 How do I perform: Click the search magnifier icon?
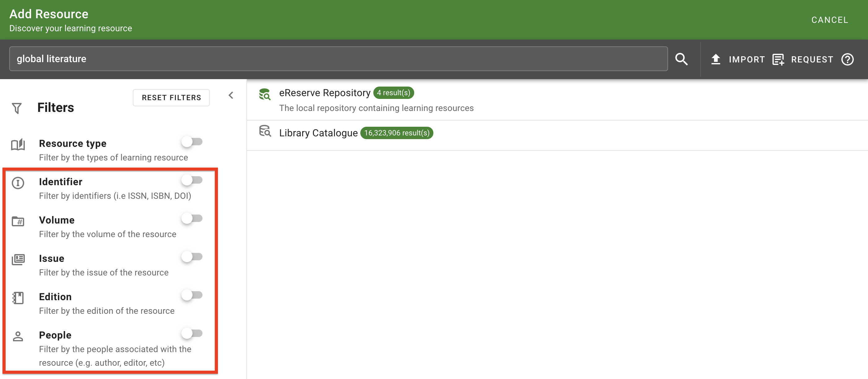(x=682, y=59)
